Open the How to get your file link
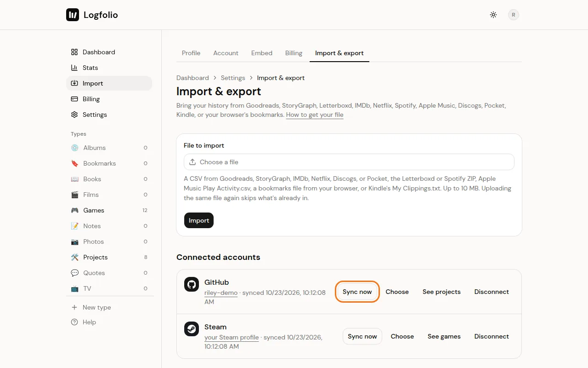This screenshot has height=368, width=588. tap(315, 115)
